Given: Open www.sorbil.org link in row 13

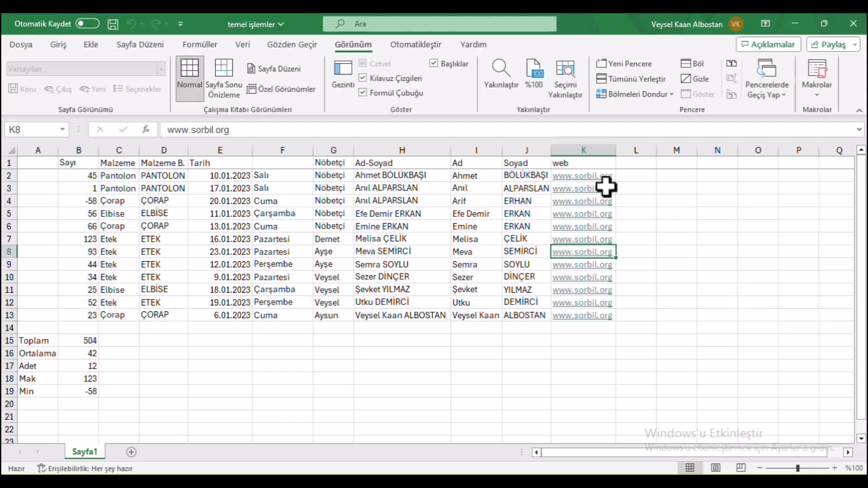Looking at the screenshot, I should (x=582, y=315).
